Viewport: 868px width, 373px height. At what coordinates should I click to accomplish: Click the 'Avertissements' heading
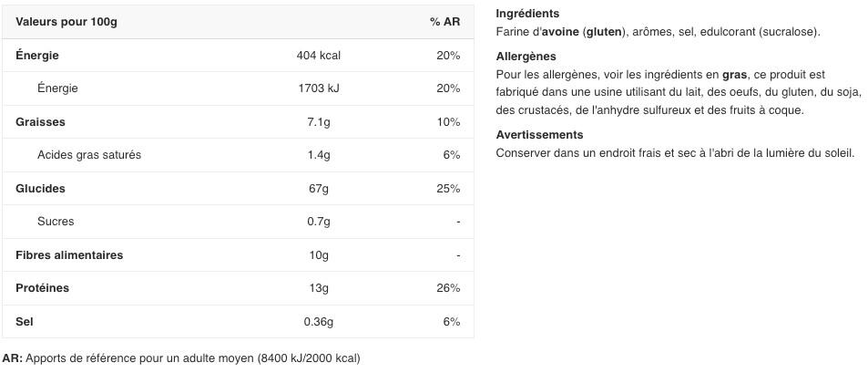pyautogui.click(x=539, y=135)
